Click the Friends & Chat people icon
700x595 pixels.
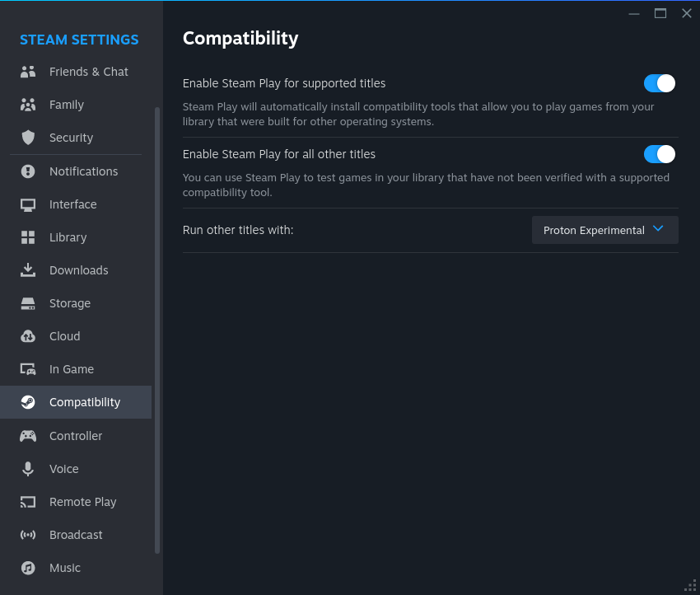coord(28,72)
